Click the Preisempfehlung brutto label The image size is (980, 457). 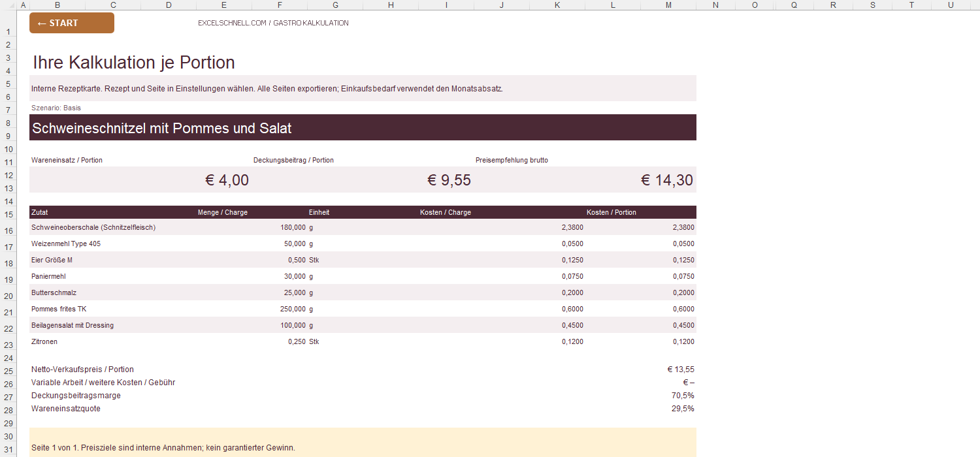[512, 160]
